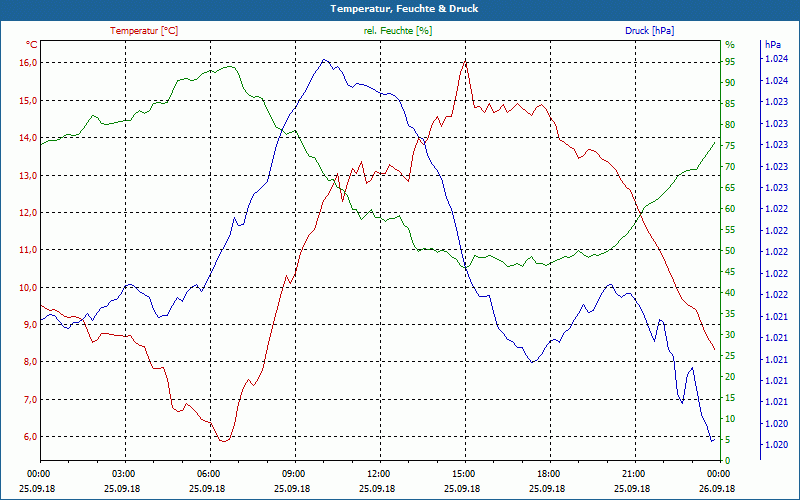Viewport: 800px width, 500px height.
Task: Click the "40" humidity axis value
Action: point(730,293)
